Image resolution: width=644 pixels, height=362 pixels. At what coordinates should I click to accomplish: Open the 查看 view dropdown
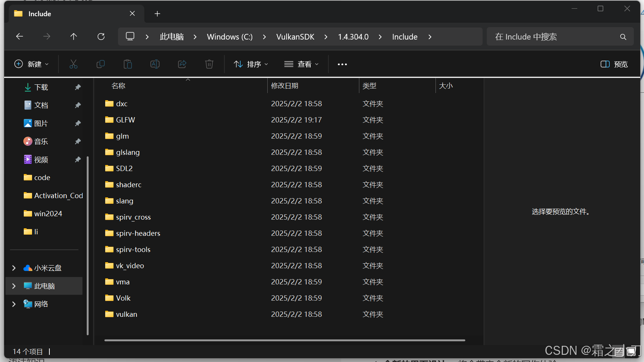pyautogui.click(x=301, y=64)
